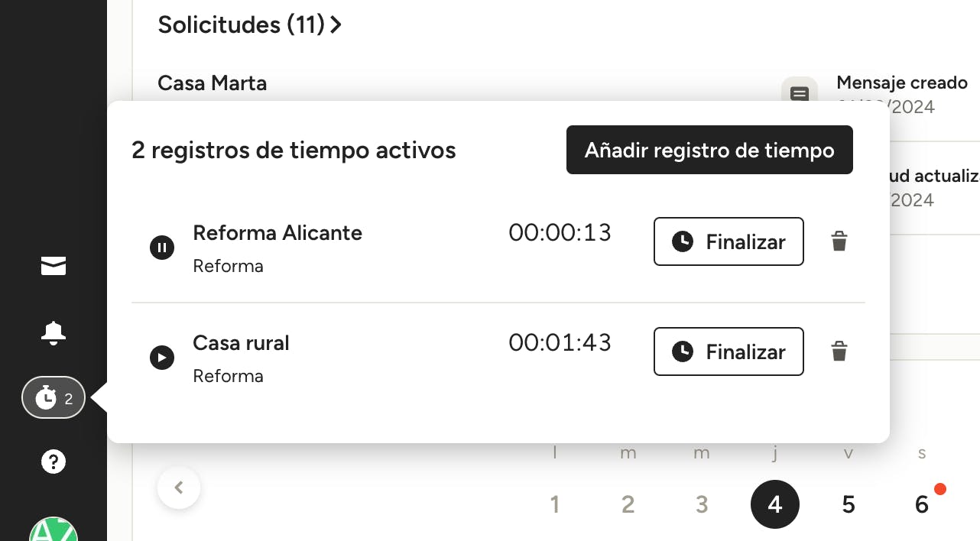Viewport: 980px width, 541px height.
Task: Open the Casa Marta request
Action: tap(213, 83)
